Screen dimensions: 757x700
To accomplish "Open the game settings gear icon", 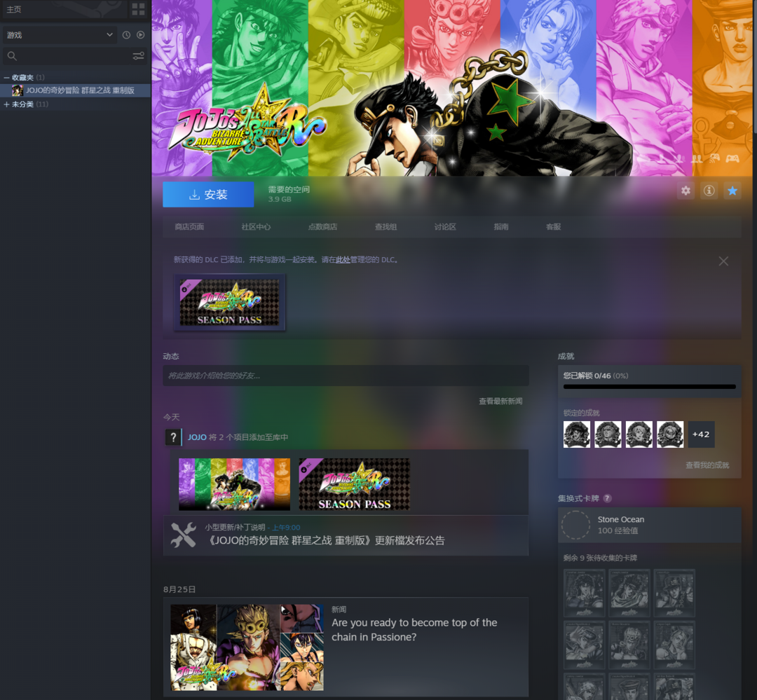I will click(x=686, y=191).
